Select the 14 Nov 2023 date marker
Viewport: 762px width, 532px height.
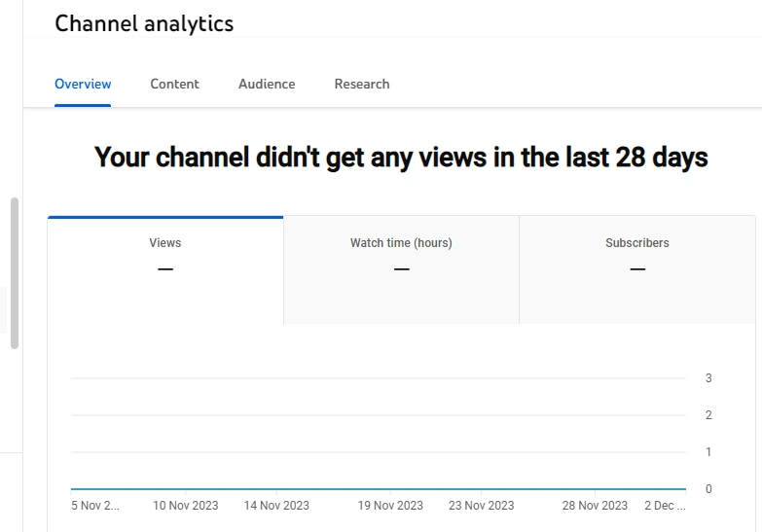tap(276, 506)
